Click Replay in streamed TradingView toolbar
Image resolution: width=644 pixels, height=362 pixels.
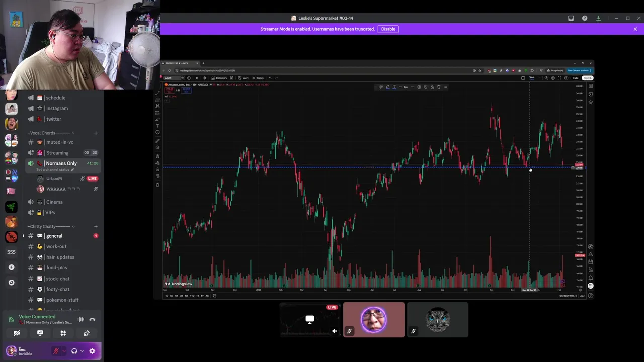pyautogui.click(x=259, y=78)
